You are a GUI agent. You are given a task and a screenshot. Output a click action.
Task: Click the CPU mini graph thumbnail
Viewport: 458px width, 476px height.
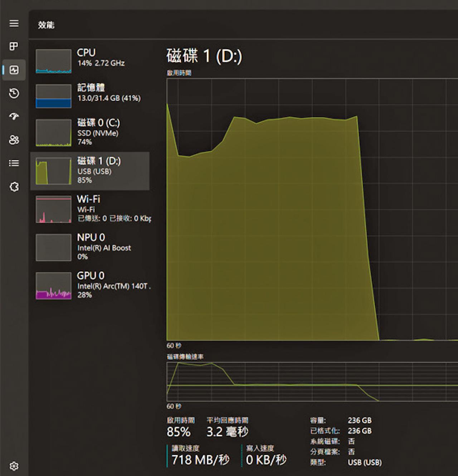coord(53,61)
